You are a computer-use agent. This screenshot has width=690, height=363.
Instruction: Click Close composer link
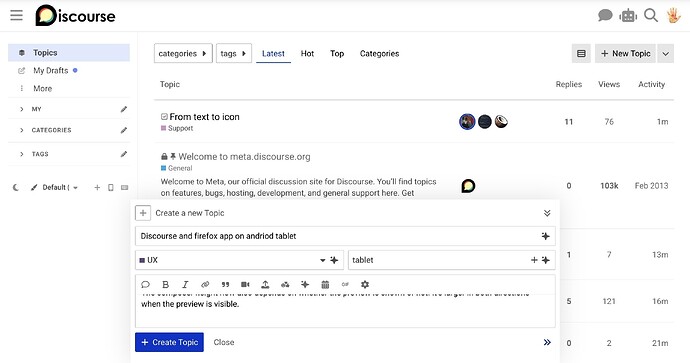click(x=224, y=342)
